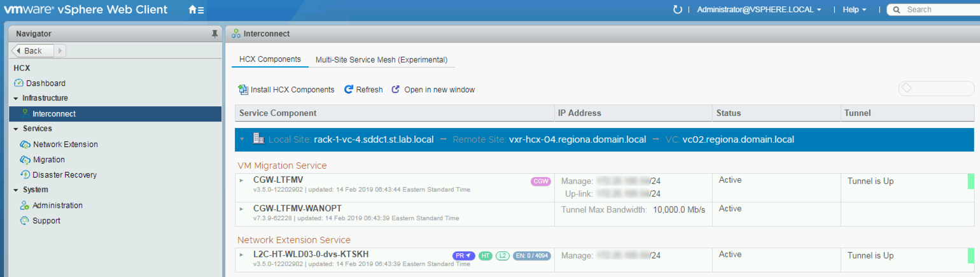Click Install HCX Components

tap(286, 90)
